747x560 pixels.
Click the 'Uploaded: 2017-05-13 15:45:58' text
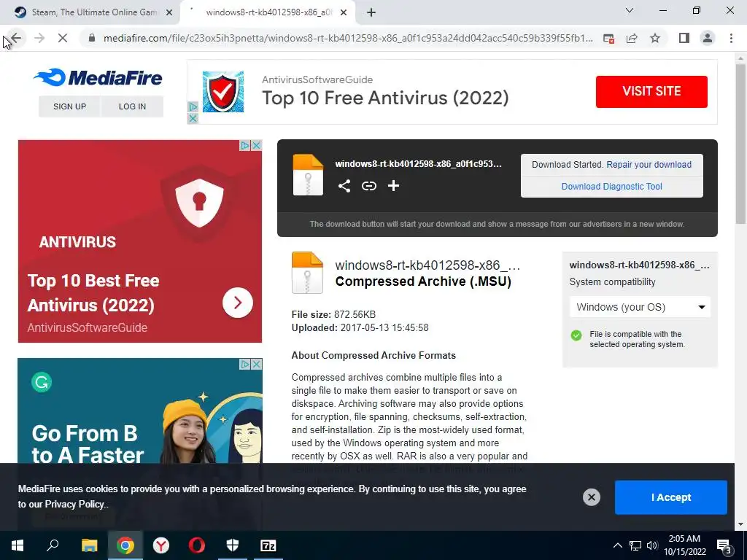pos(360,328)
